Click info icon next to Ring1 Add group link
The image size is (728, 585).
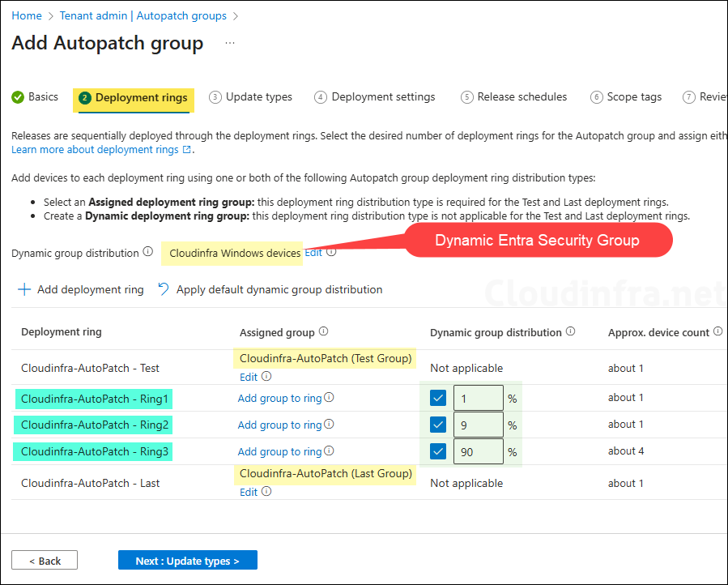(x=329, y=398)
